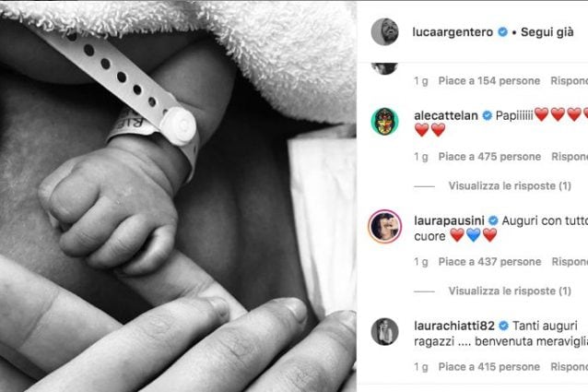The height and width of the screenshot is (392, 588).
Task: Click verified badge beside laurapausini
Action: (493, 221)
